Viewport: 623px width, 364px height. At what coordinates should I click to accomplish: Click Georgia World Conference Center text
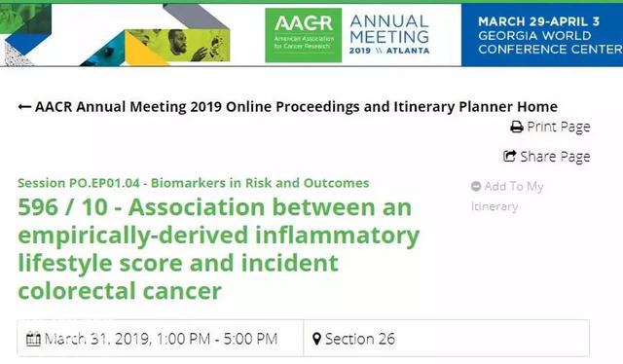pyautogui.click(x=550, y=43)
